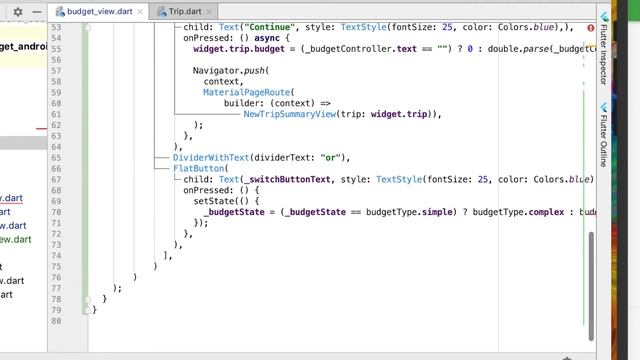Click on _budgetController.text in line 55

[x=361, y=49]
